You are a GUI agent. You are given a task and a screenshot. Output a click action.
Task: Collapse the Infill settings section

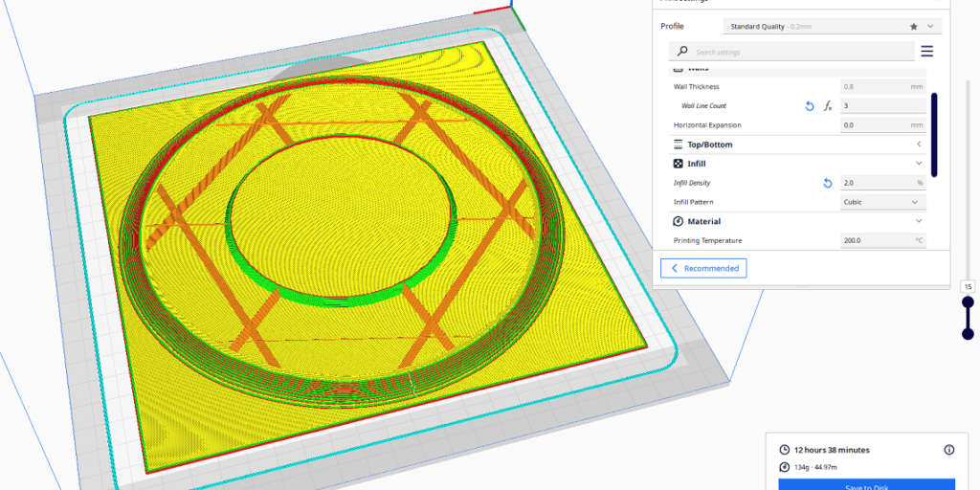coord(919,164)
